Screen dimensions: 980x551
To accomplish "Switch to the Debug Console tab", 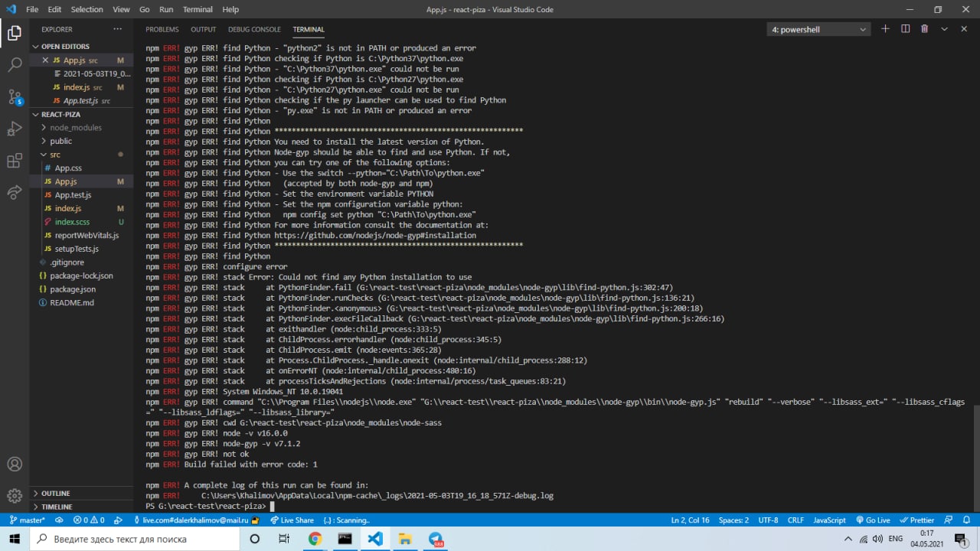I will coord(254,29).
